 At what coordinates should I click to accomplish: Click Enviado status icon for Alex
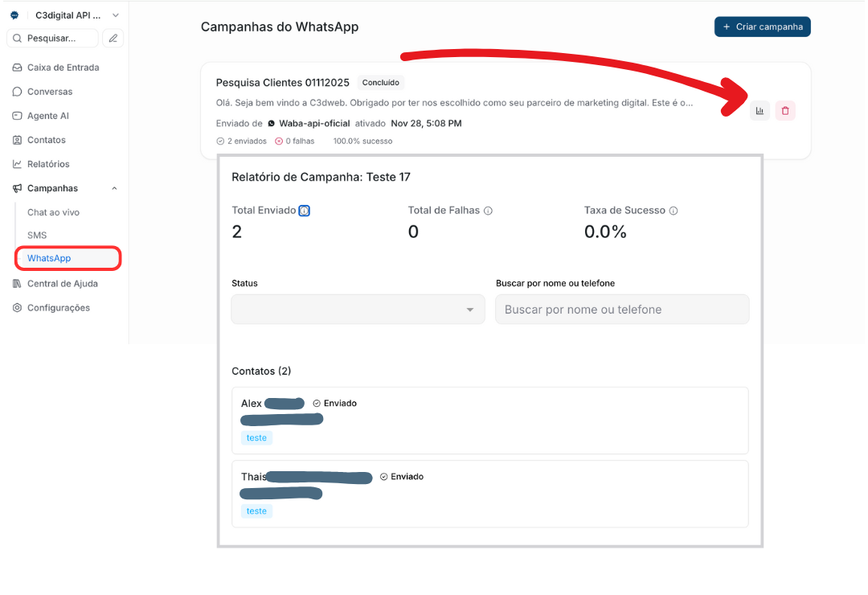point(317,404)
